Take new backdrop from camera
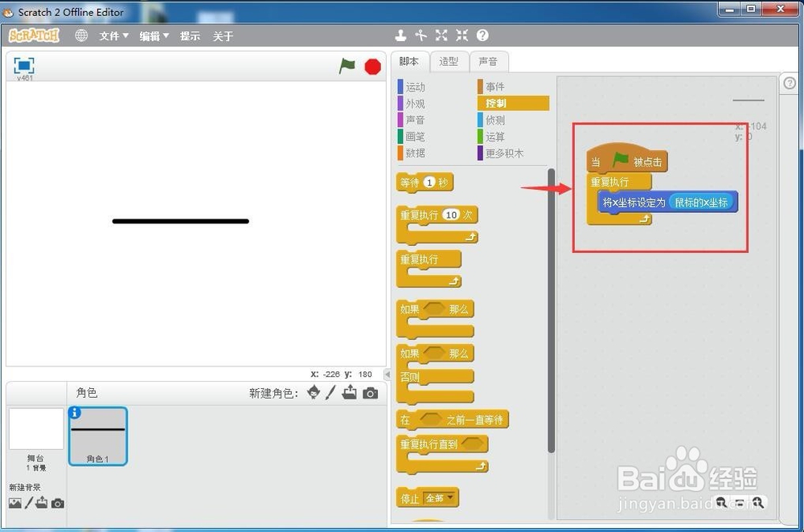Image resolution: width=804 pixels, height=532 pixels. tap(58, 504)
